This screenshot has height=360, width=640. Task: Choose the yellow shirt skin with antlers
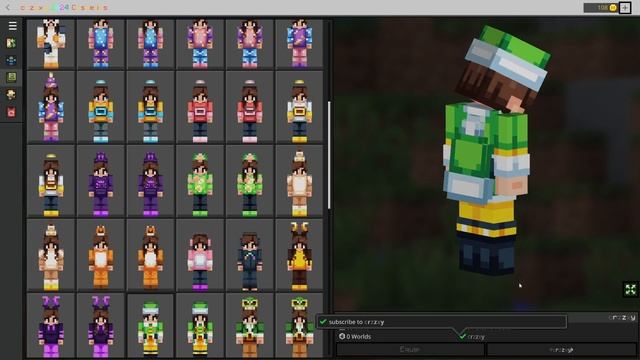tap(300, 255)
